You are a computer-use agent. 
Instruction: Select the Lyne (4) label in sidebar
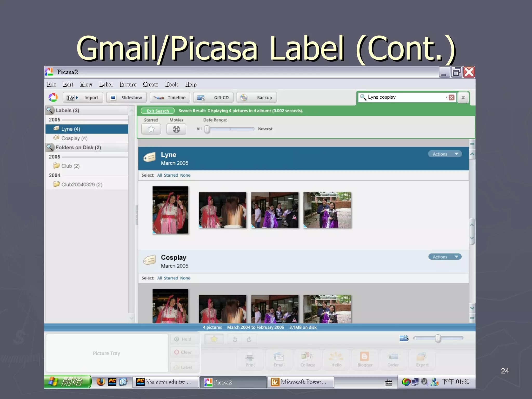(x=87, y=129)
